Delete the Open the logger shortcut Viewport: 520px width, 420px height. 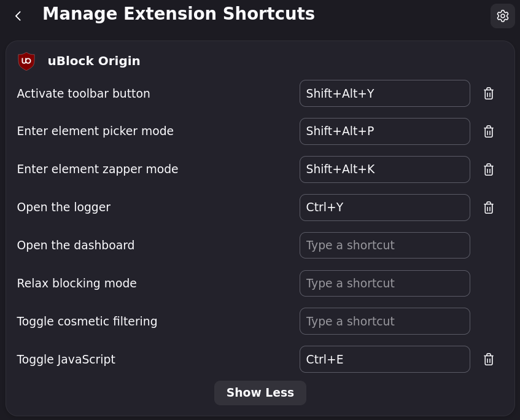[489, 208]
